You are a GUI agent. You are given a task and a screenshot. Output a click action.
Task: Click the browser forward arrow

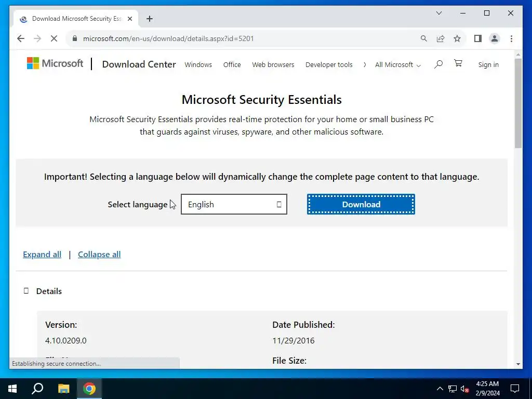coord(37,38)
